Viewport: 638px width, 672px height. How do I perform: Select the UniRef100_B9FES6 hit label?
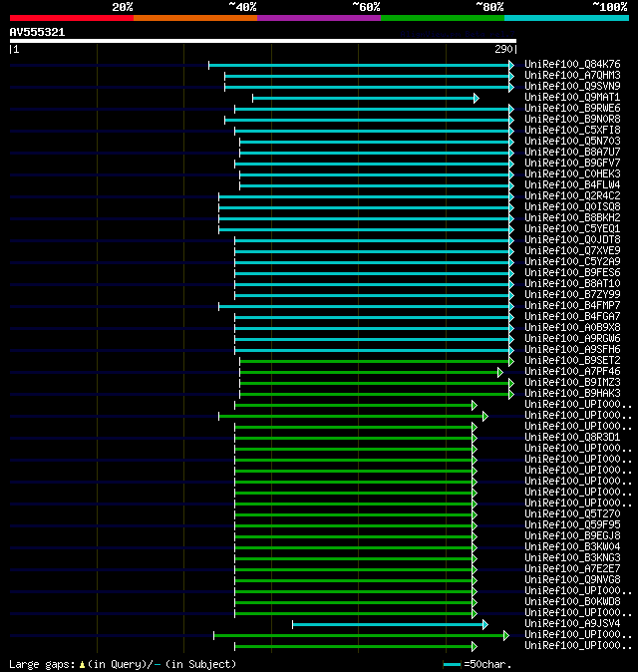pyautogui.click(x=572, y=272)
